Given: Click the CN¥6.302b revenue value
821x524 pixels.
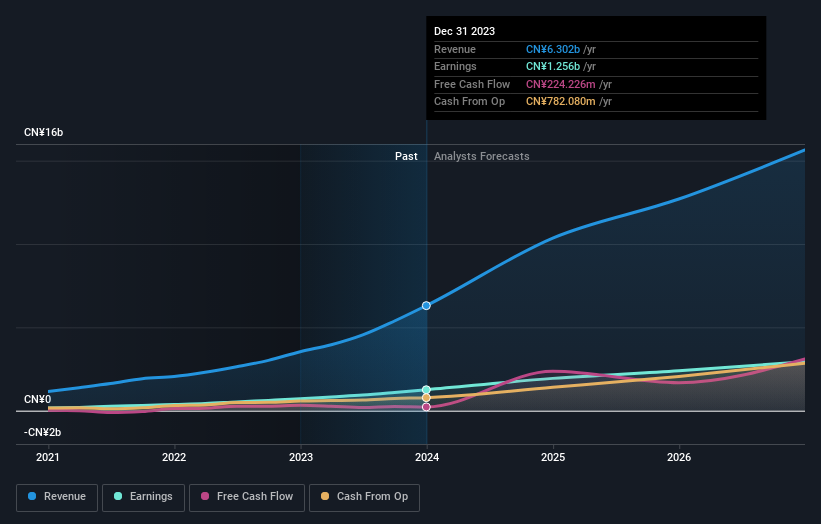Looking at the screenshot, I should (553, 49).
